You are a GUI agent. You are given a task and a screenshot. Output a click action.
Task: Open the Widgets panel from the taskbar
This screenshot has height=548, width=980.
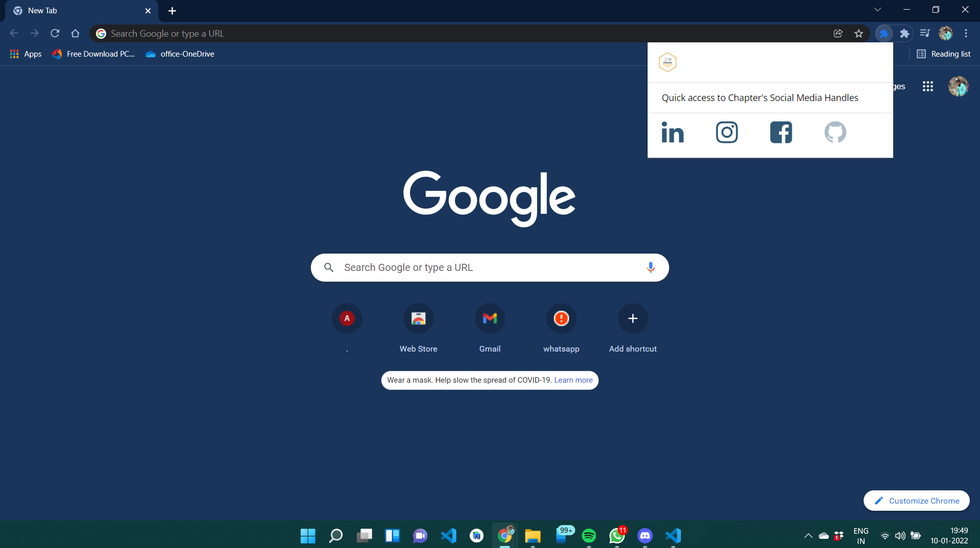392,536
